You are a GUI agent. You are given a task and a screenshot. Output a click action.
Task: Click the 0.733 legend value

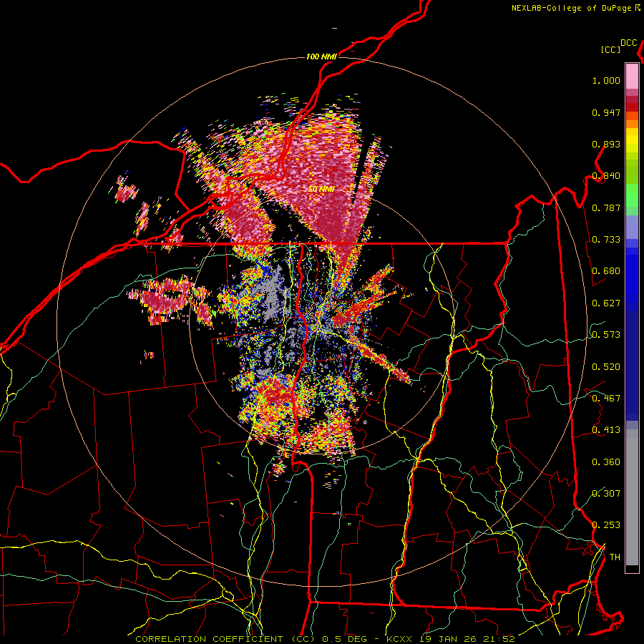[606, 240]
